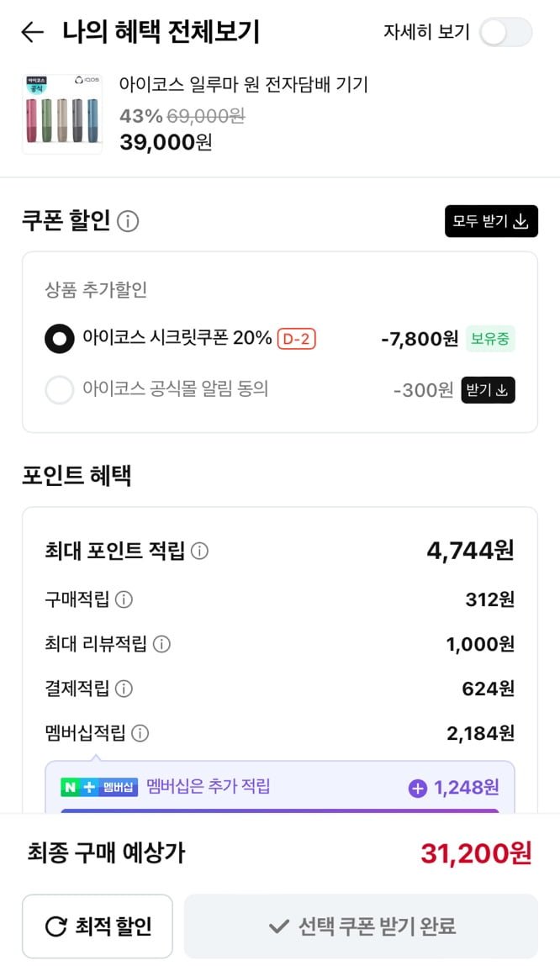Screen dimensions: 560x966
Task: Tap the purple plus icon by 1,248원
Action: (x=417, y=788)
